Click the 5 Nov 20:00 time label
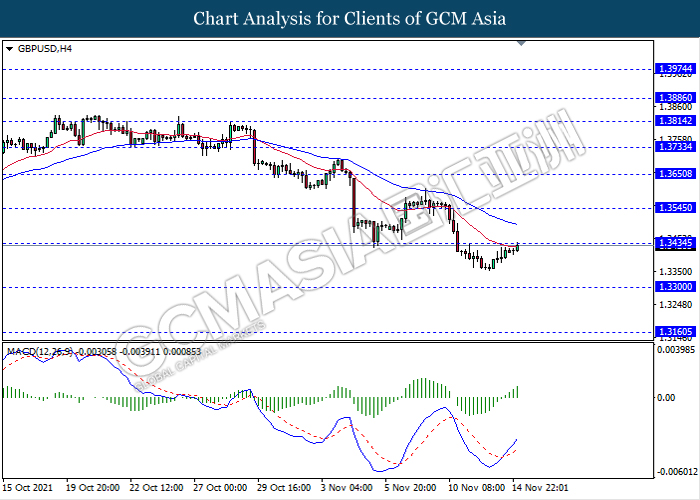Viewport: 700px width, 500px height. [x=410, y=488]
